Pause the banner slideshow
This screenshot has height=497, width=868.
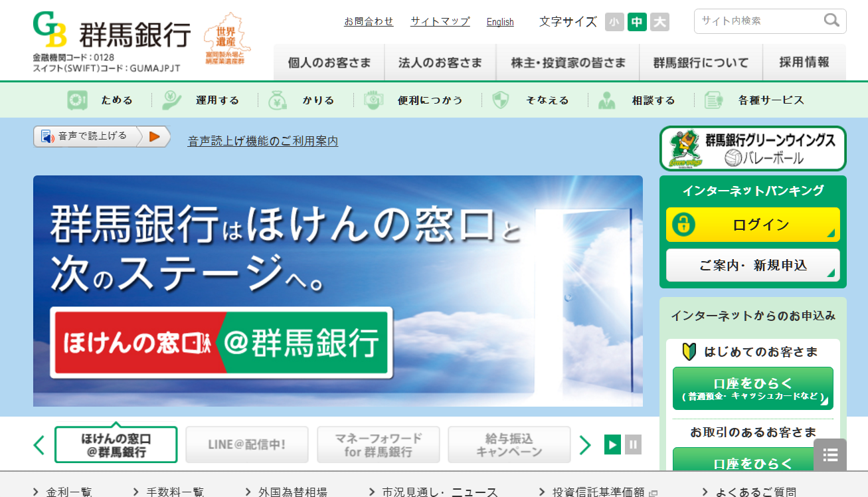coord(633,444)
